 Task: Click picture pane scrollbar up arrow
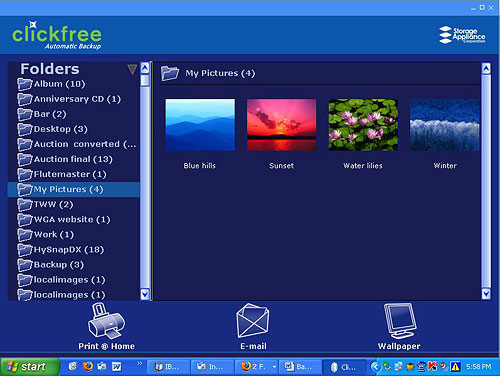click(x=486, y=69)
